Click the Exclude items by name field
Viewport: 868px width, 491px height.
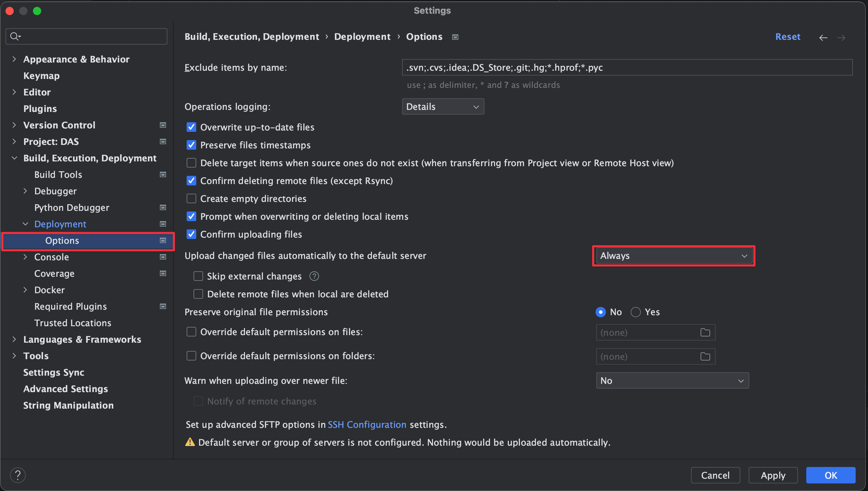pyautogui.click(x=626, y=68)
